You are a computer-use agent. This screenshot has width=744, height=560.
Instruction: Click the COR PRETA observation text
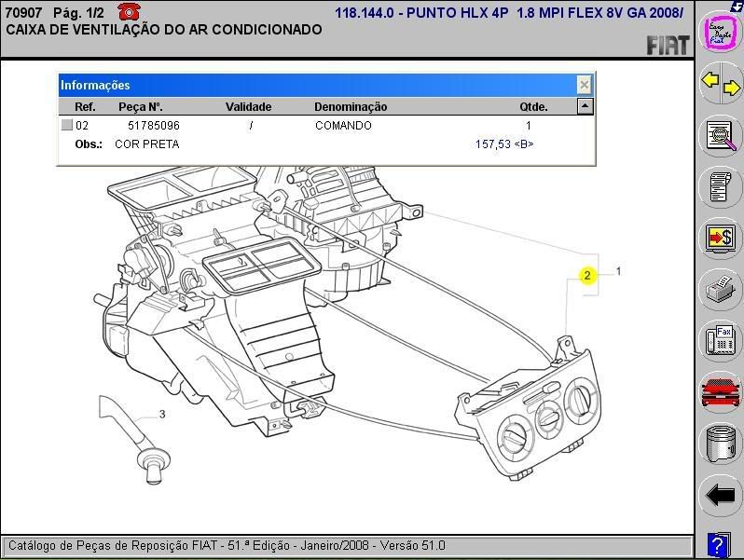[147, 144]
